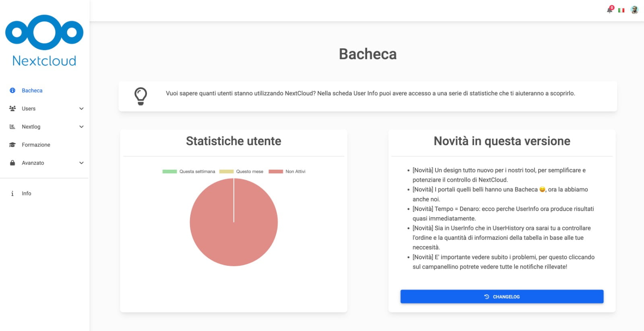644x331 pixels.
Task: Click the red "Non Attivi" color swatch
Action: click(x=276, y=171)
